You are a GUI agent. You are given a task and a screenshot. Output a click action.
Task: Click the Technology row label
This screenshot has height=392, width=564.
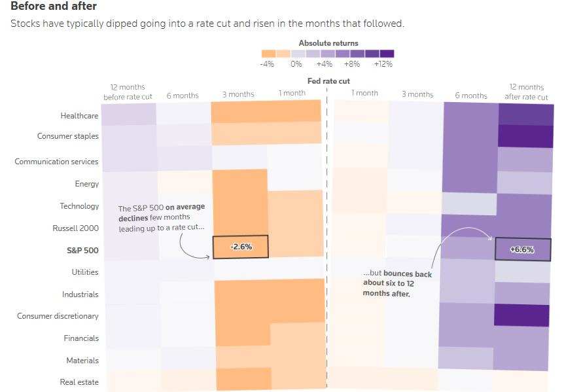point(79,206)
